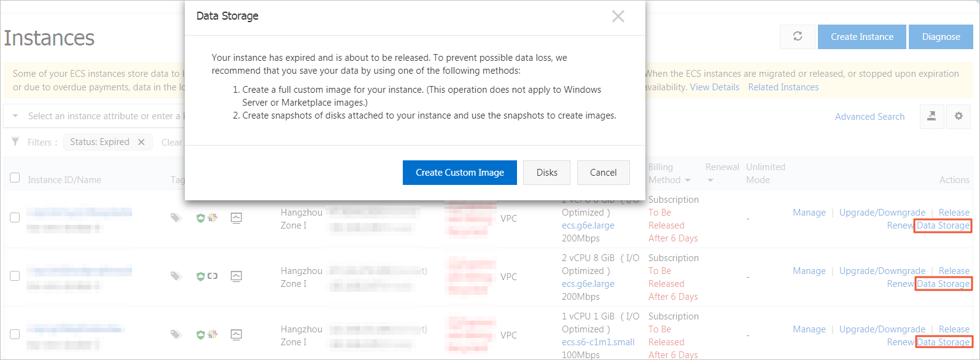
Task: Click monitoring chart icon of second instance
Action: (236, 276)
